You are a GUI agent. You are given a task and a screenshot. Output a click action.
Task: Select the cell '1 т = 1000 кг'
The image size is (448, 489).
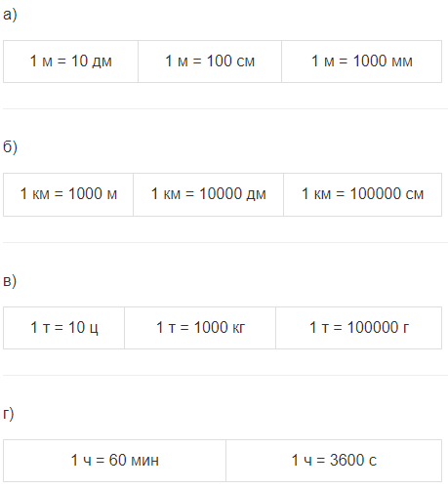click(200, 328)
